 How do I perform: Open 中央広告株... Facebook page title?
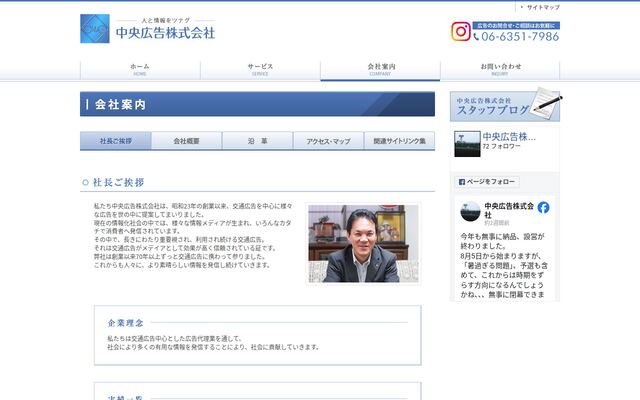509,137
